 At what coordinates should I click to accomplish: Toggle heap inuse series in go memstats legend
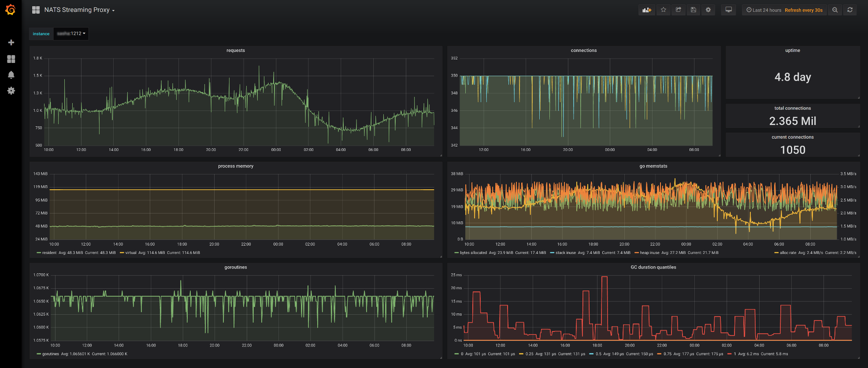point(649,253)
